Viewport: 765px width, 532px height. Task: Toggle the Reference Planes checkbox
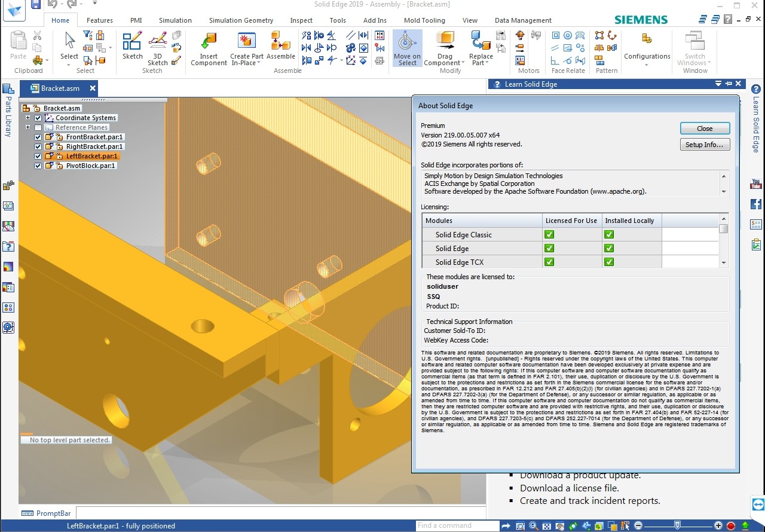[38, 127]
